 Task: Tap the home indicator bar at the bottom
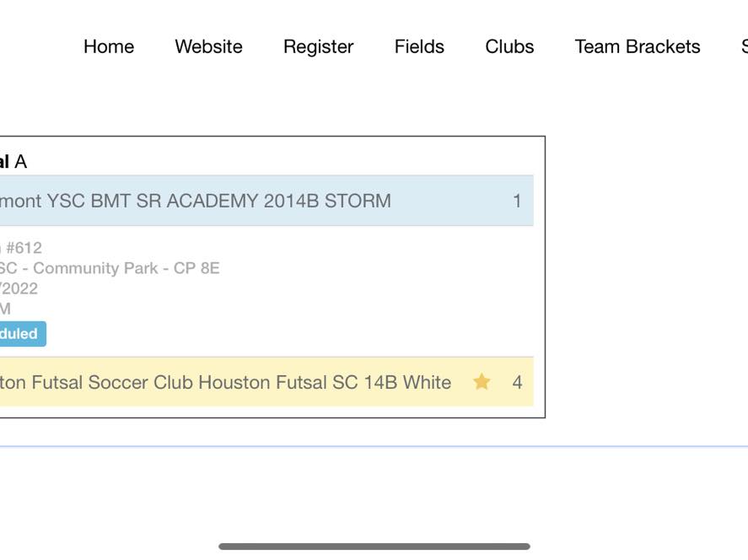tap(374, 547)
